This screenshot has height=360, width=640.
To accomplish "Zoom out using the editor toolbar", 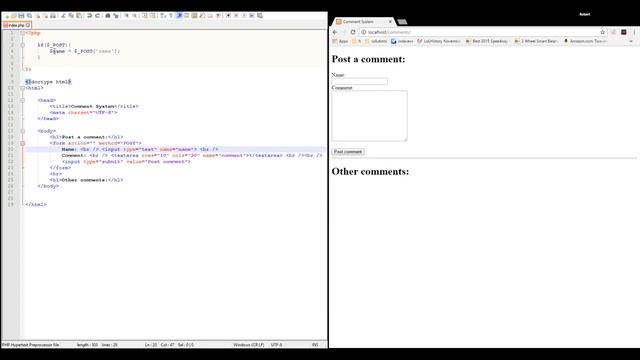I will click(x=135, y=16).
